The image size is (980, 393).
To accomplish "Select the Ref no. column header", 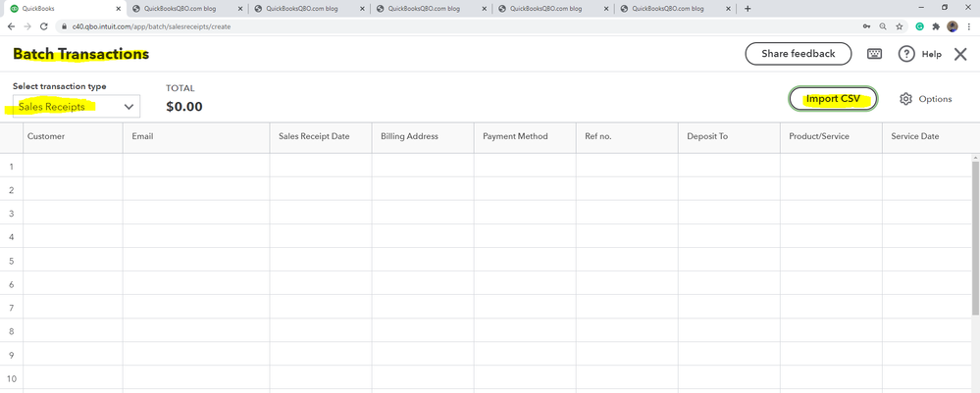I will coord(627,136).
